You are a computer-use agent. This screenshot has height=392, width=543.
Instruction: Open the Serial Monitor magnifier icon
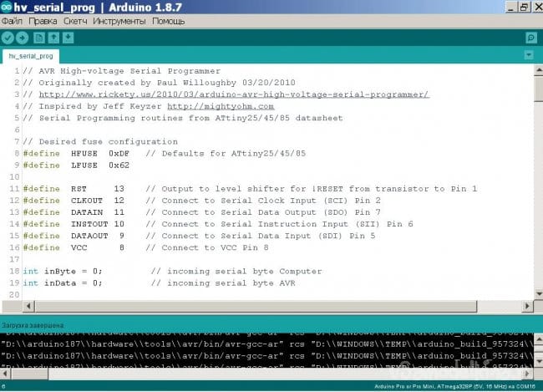pyautogui.click(x=530, y=38)
